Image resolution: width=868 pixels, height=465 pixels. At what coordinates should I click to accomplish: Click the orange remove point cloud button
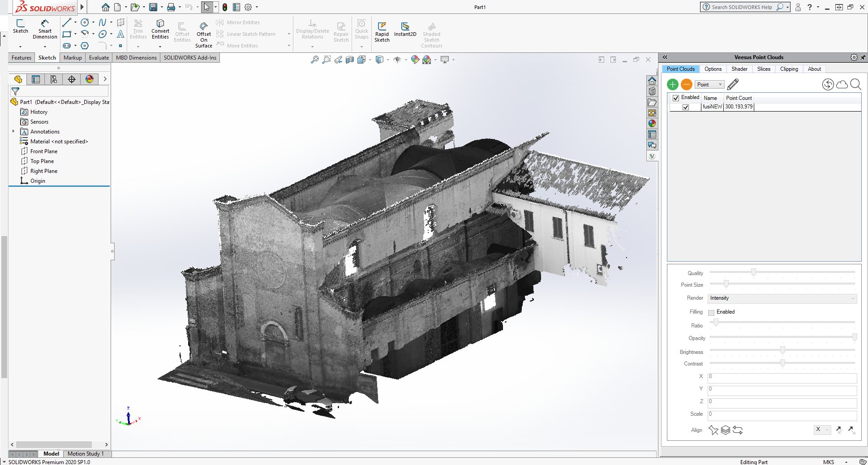click(686, 85)
